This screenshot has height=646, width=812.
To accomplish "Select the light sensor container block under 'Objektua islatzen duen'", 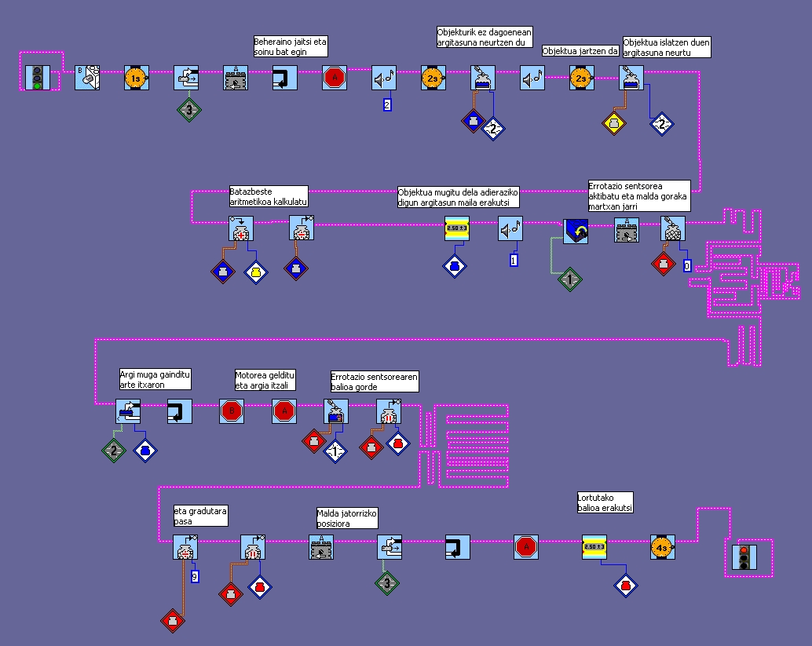I will point(631,78).
